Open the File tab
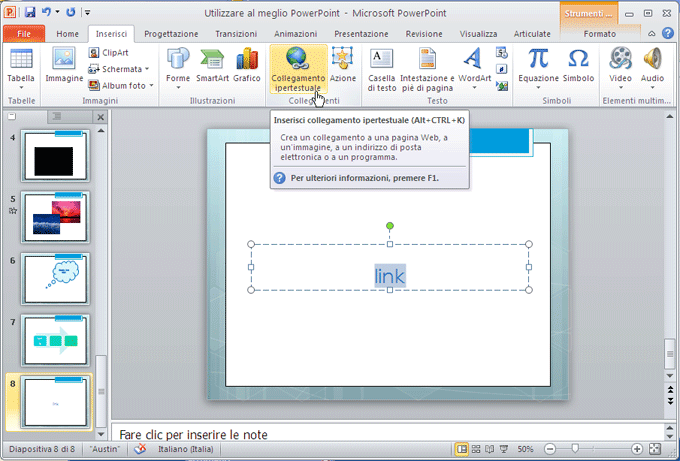 pyautogui.click(x=24, y=33)
